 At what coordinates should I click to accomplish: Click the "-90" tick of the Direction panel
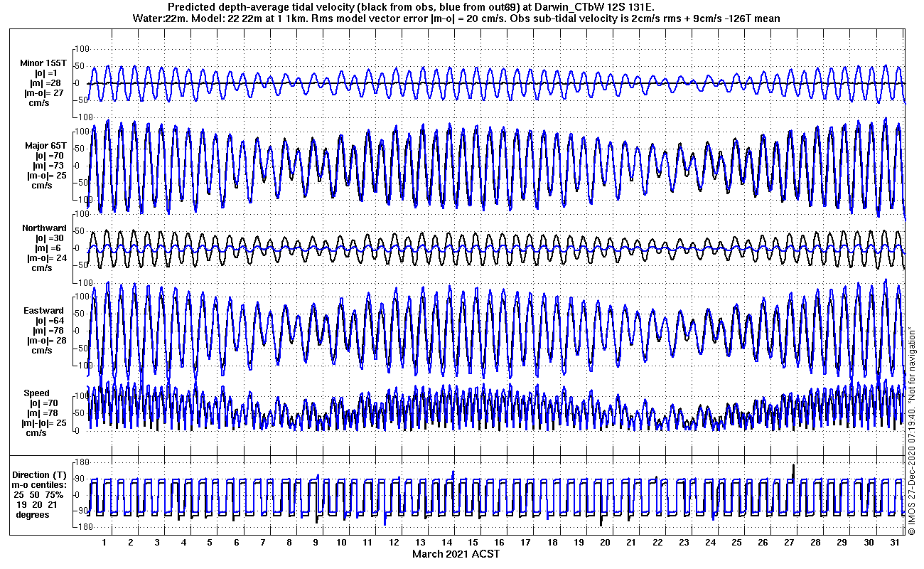point(80,511)
